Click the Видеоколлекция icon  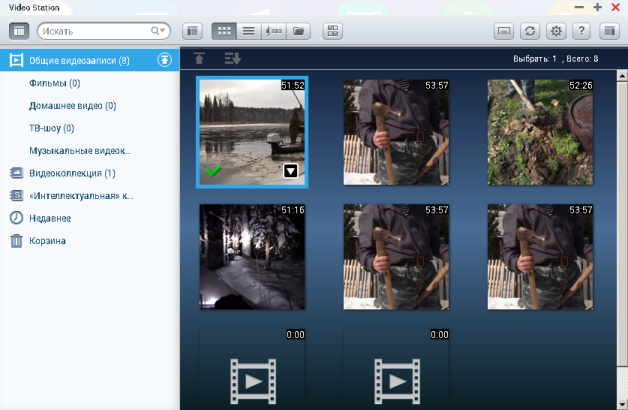[16, 173]
